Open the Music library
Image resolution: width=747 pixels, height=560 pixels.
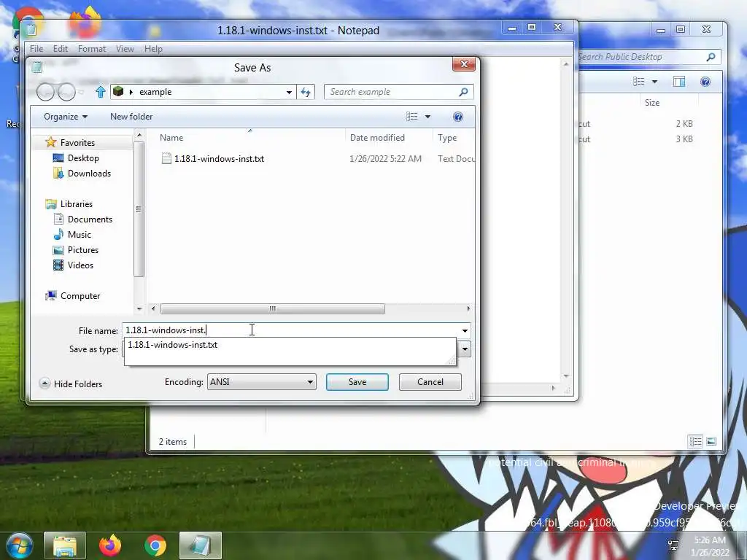click(x=79, y=234)
